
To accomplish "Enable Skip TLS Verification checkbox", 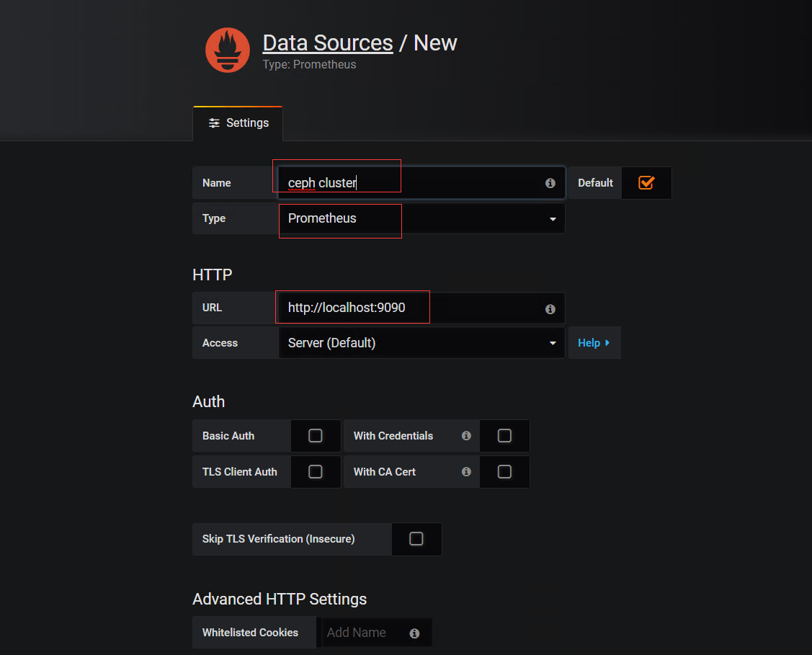I will (x=416, y=538).
